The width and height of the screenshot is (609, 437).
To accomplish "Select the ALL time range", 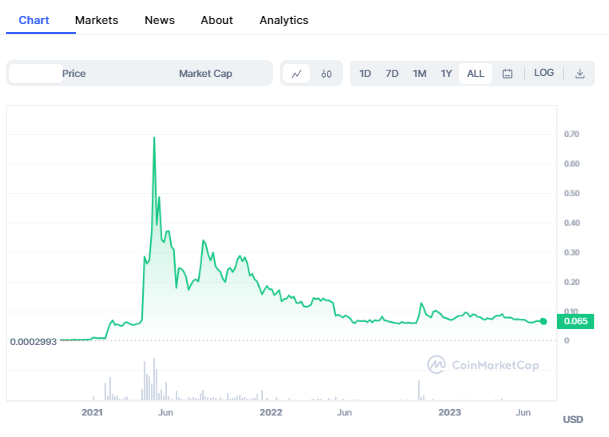I will coord(475,73).
